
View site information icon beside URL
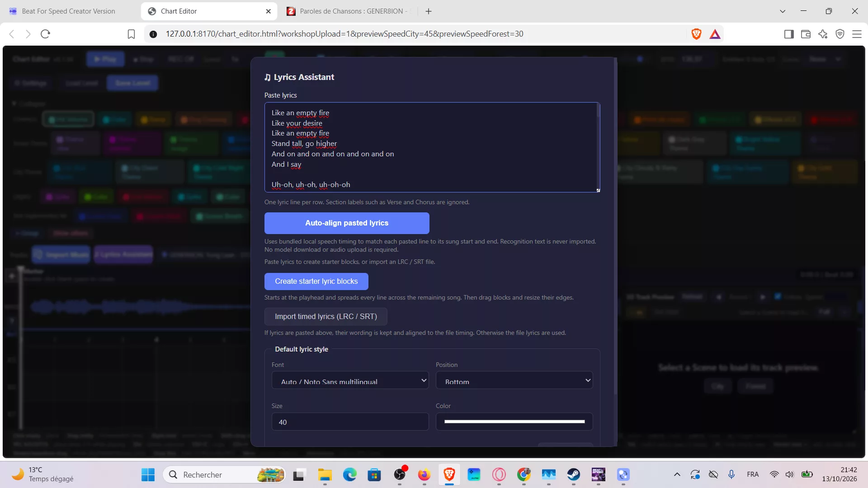coord(153,34)
